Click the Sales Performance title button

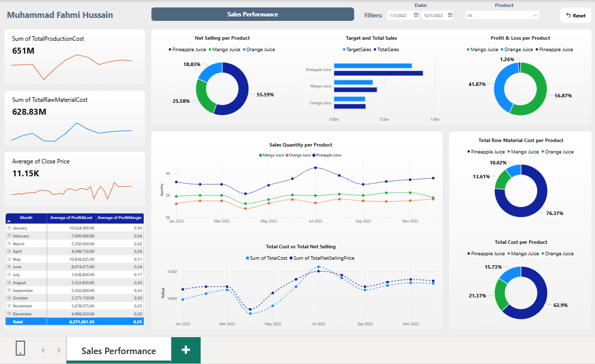pyautogui.click(x=252, y=14)
